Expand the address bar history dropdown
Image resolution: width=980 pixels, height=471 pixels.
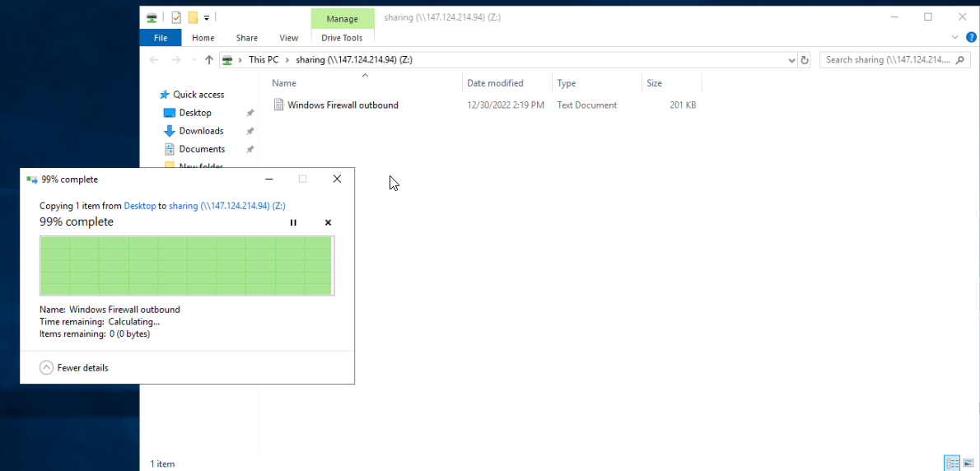(x=791, y=60)
